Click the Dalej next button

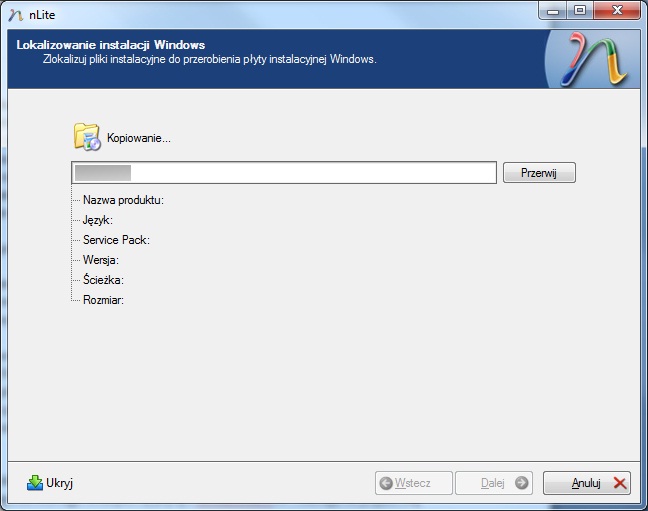pyautogui.click(x=494, y=483)
